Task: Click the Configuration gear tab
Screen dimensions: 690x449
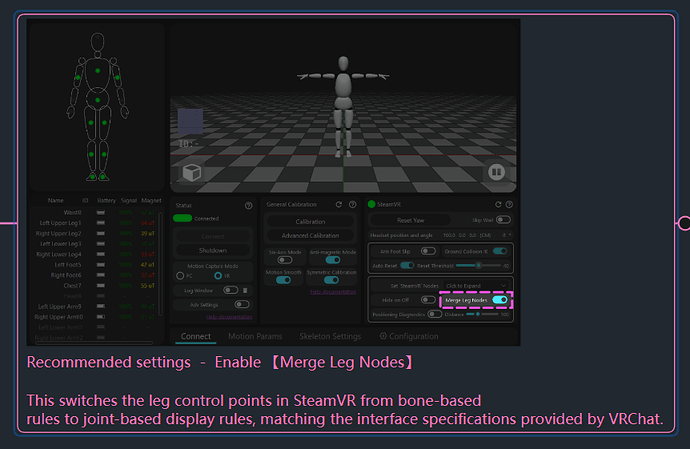Action: pyautogui.click(x=406, y=337)
